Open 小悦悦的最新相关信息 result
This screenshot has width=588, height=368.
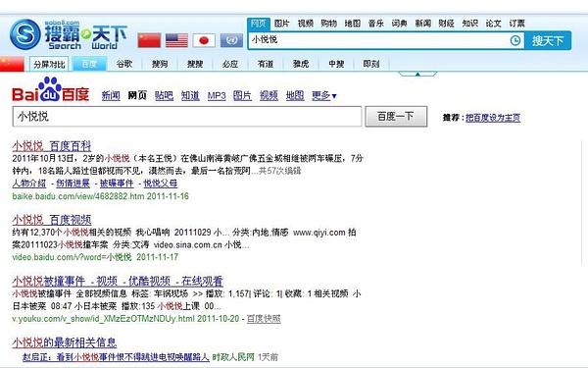pos(65,342)
